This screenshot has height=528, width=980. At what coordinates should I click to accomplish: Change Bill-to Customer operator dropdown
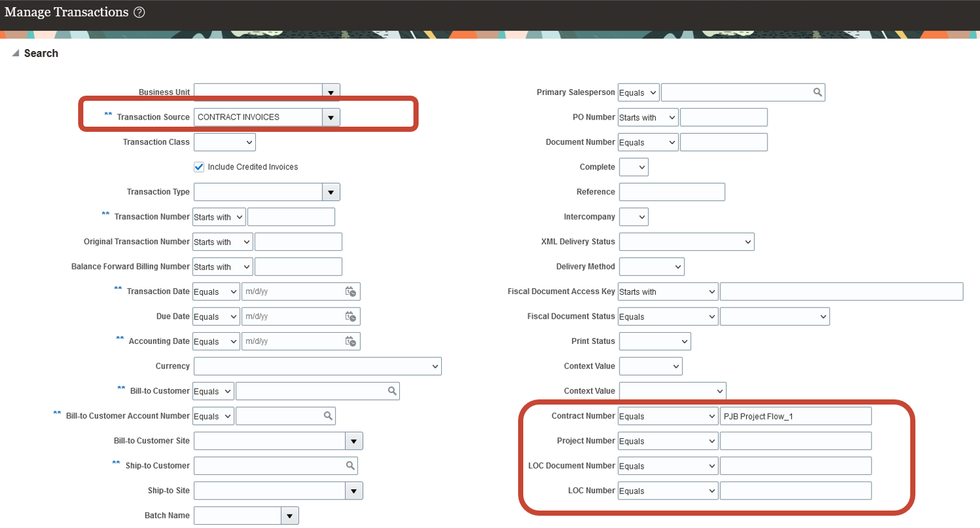click(x=213, y=391)
